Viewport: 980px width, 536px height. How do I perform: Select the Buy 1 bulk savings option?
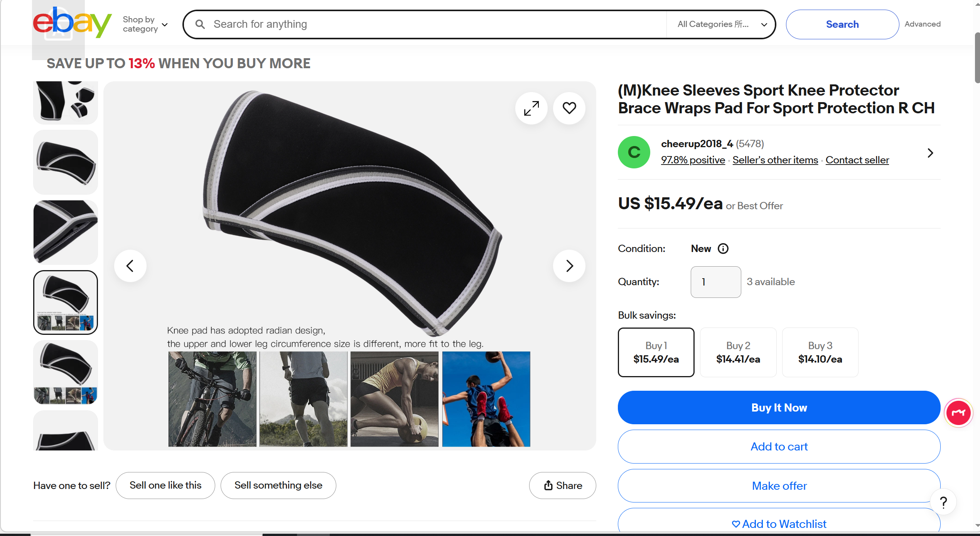coord(656,352)
